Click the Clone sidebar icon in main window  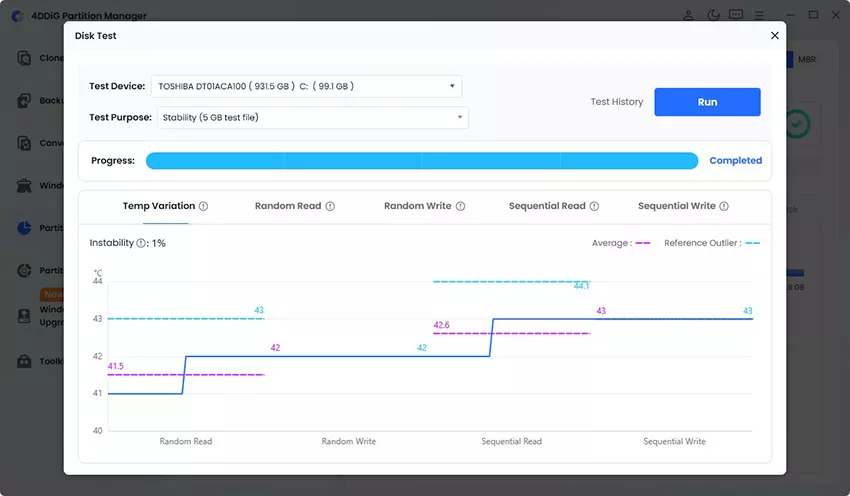click(24, 57)
